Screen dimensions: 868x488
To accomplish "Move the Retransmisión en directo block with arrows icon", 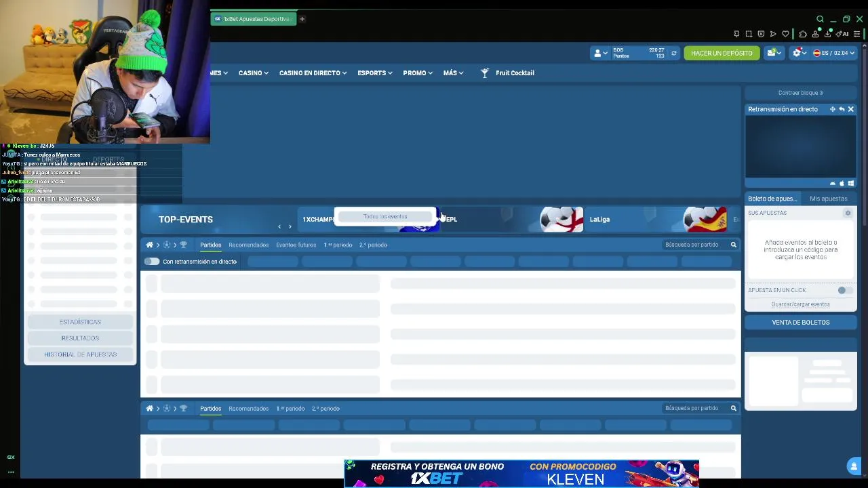I will click(832, 109).
